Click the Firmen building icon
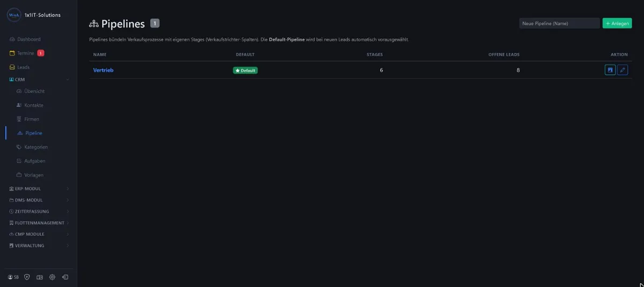 click(19, 119)
